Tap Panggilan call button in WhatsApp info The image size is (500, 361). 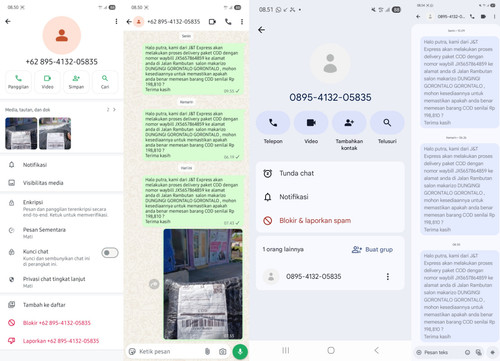(x=18, y=82)
